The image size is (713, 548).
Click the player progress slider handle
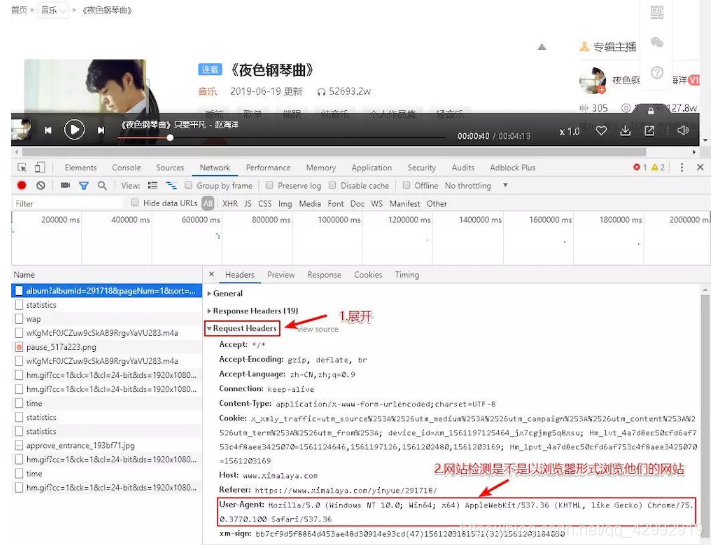170,137
